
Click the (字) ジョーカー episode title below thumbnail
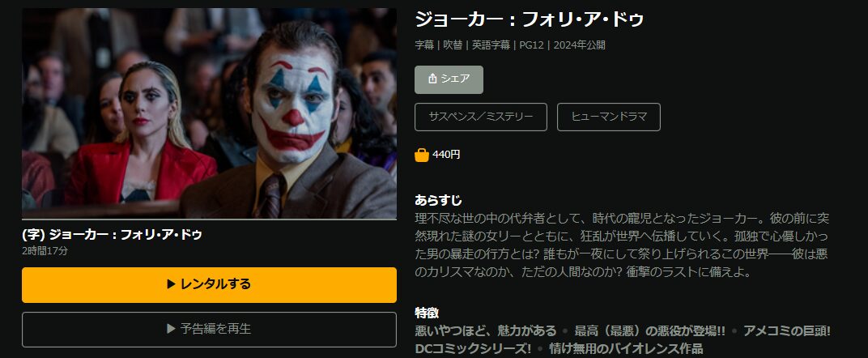pos(112,235)
